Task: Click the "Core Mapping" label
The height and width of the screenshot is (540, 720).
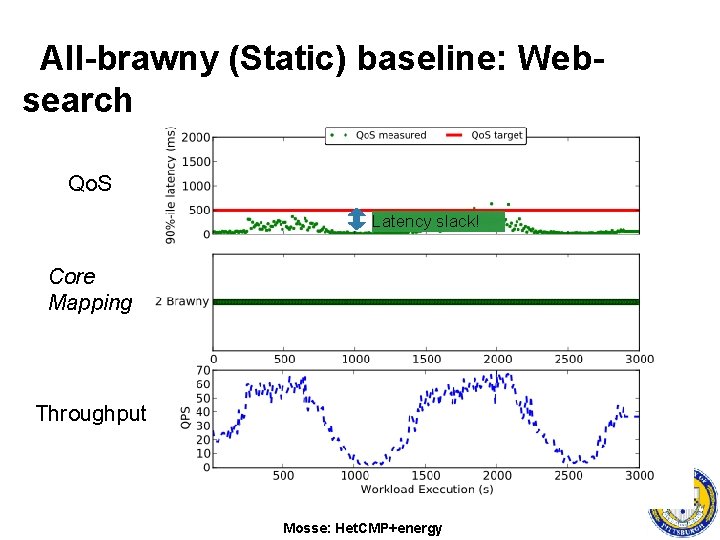Action: [x=90, y=290]
